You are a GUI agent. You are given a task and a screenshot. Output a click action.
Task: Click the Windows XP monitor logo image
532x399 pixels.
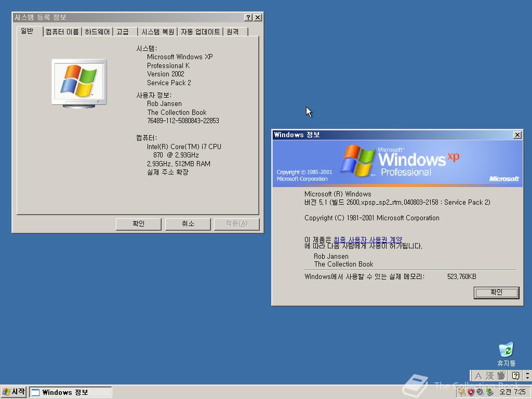click(x=79, y=84)
